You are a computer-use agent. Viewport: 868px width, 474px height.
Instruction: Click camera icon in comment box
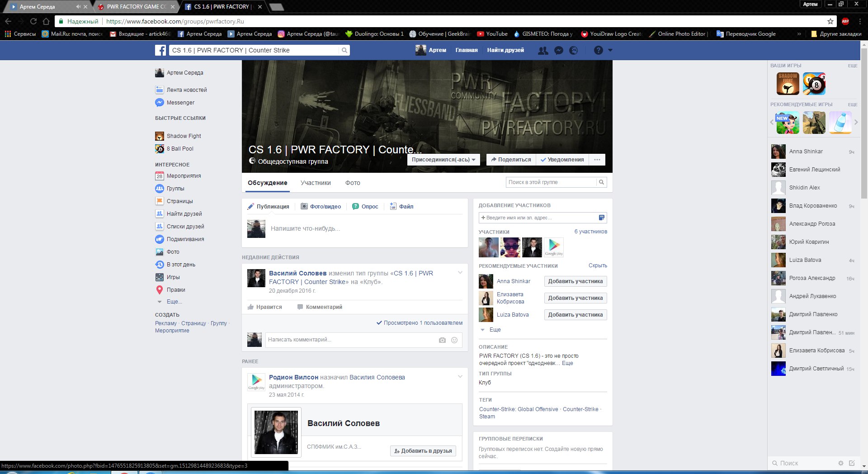442,340
